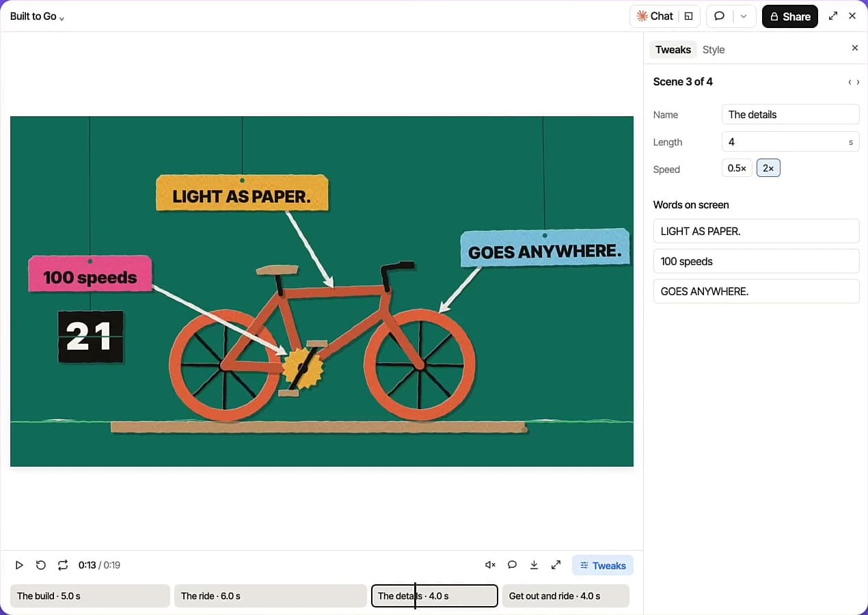This screenshot has height=615, width=868.
Task: Toggle the side panel layout icon
Action: (x=689, y=16)
